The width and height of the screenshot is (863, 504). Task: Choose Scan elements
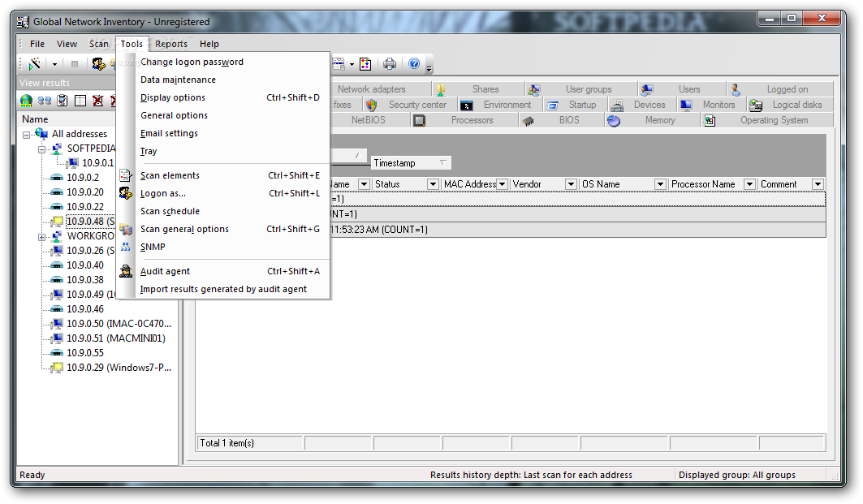pyautogui.click(x=223, y=175)
